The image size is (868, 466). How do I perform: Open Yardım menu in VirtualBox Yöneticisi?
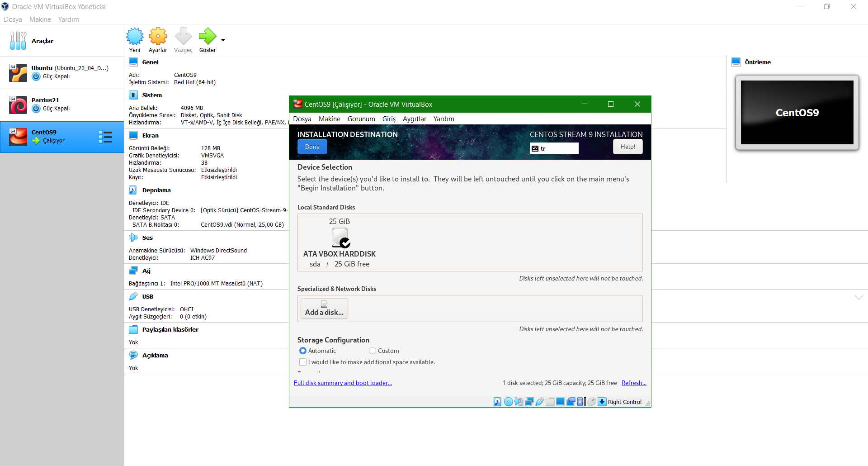tap(69, 19)
